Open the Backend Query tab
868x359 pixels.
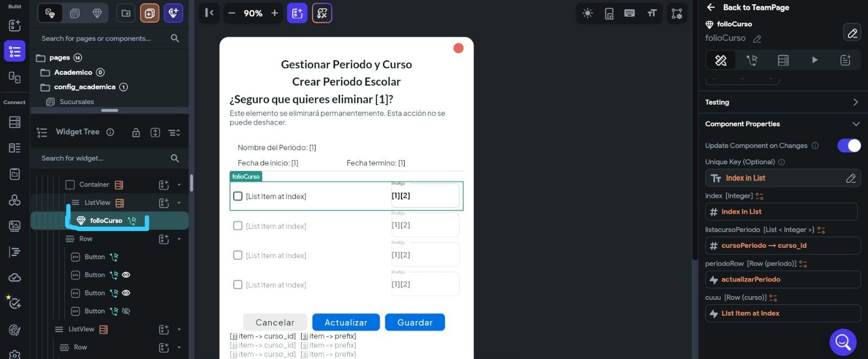783,60
